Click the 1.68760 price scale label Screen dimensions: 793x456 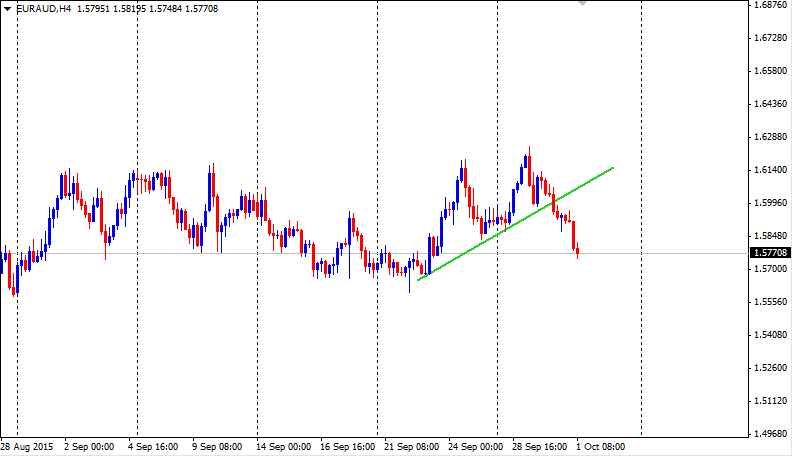click(770, 5)
